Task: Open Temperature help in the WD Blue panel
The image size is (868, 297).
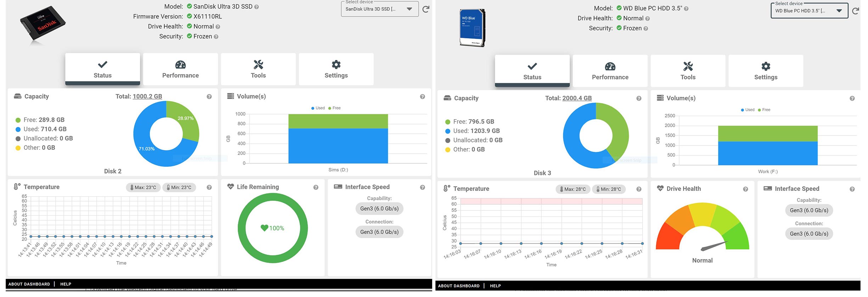Action: click(639, 189)
